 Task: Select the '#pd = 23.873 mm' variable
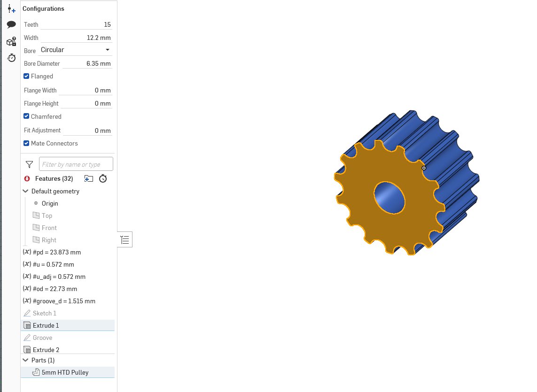tap(57, 252)
